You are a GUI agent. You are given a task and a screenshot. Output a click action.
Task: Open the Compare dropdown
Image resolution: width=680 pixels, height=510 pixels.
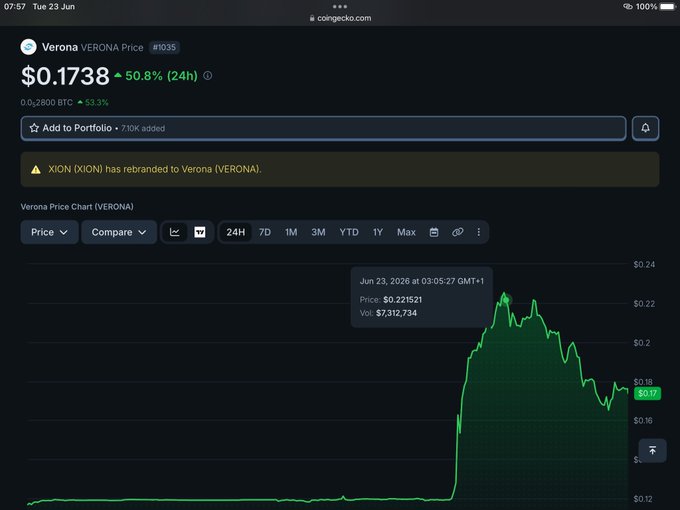(x=119, y=232)
